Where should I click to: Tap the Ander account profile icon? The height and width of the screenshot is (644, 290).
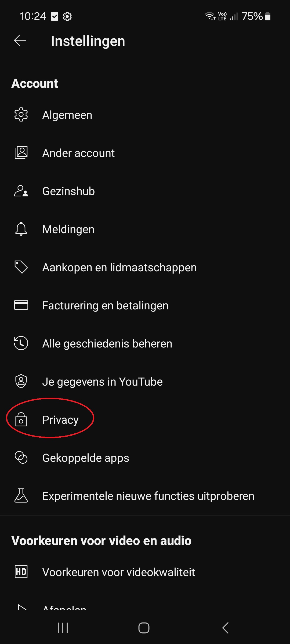(21, 153)
